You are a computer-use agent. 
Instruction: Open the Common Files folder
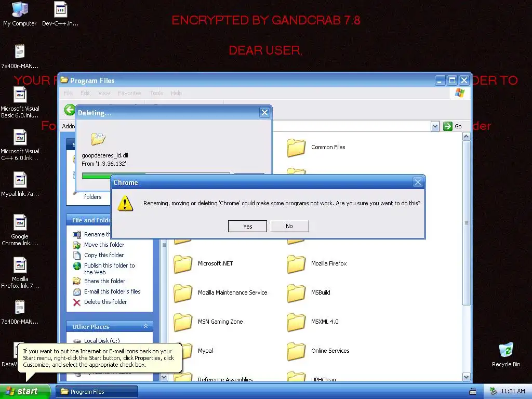315,147
